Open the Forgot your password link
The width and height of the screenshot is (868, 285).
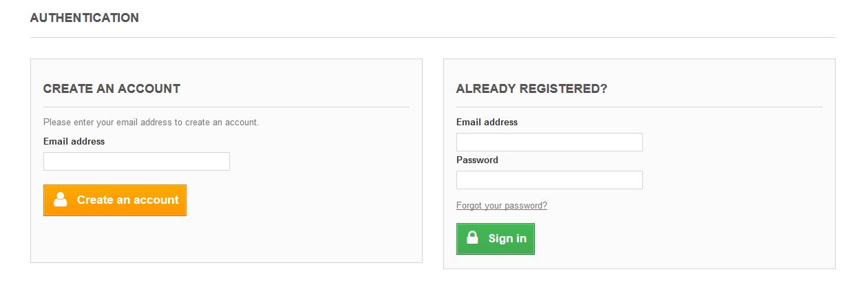coord(501,206)
